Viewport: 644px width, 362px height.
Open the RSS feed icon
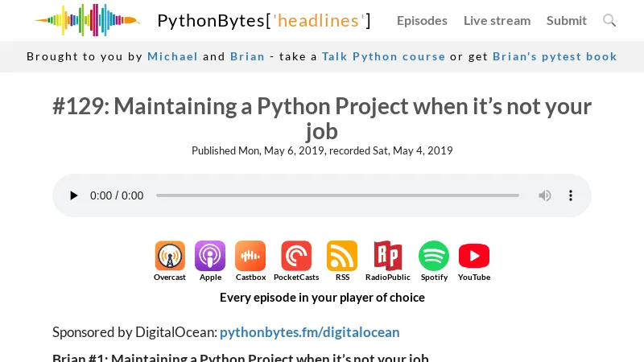click(x=342, y=257)
